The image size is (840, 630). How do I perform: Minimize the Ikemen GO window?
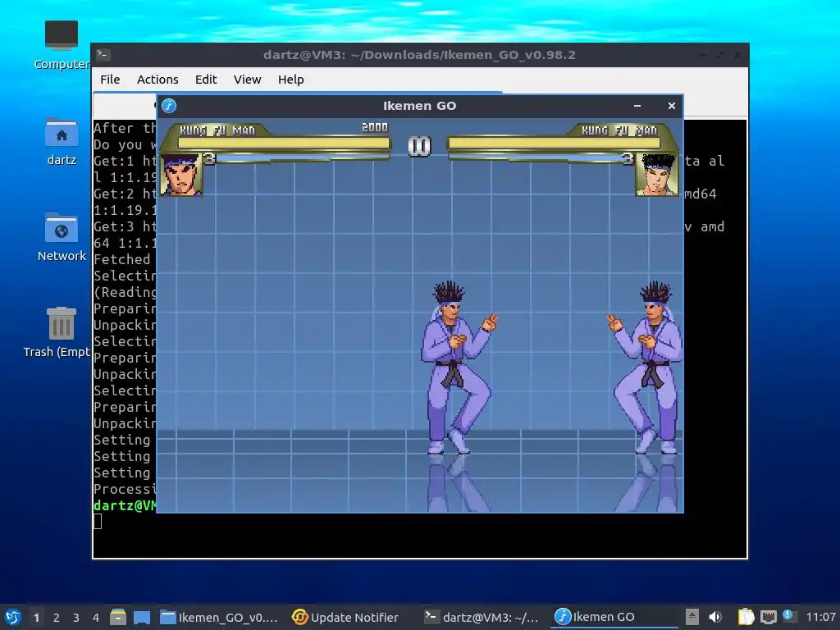coord(637,106)
